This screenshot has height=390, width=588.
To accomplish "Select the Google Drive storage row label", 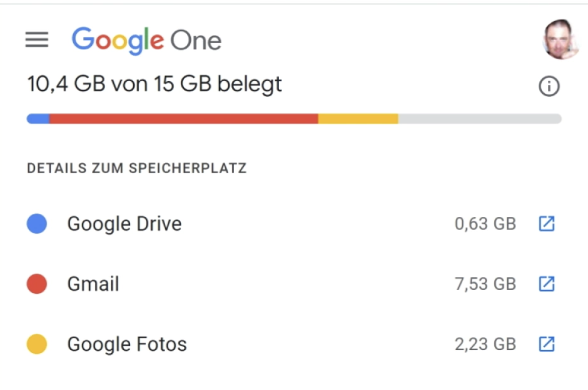I will [x=124, y=224].
